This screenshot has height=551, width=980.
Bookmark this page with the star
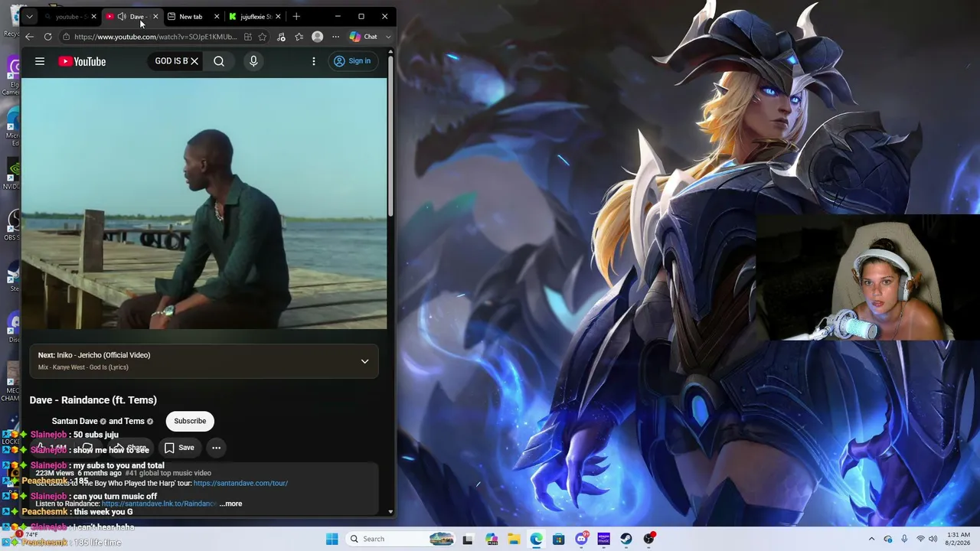point(263,37)
